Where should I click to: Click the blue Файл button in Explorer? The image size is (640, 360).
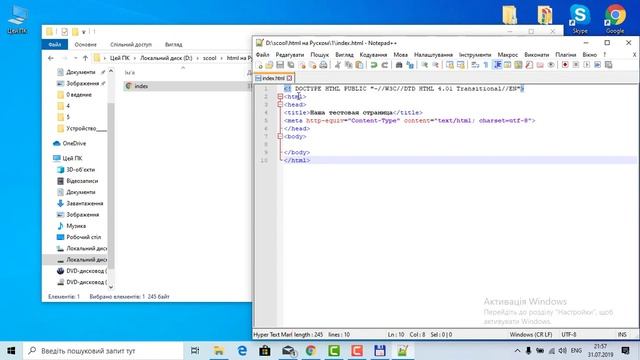(x=55, y=44)
